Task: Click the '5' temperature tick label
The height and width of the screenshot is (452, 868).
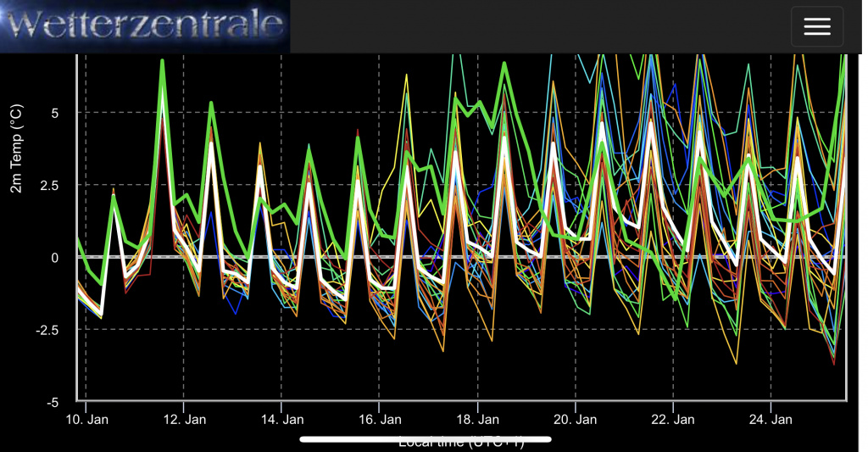Action: point(55,113)
